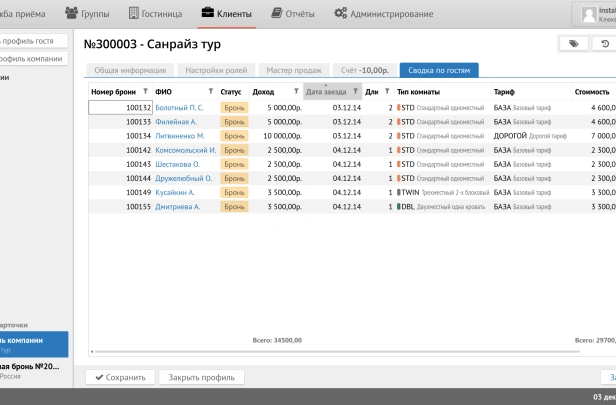Click the Доход column filter icon

(297, 92)
